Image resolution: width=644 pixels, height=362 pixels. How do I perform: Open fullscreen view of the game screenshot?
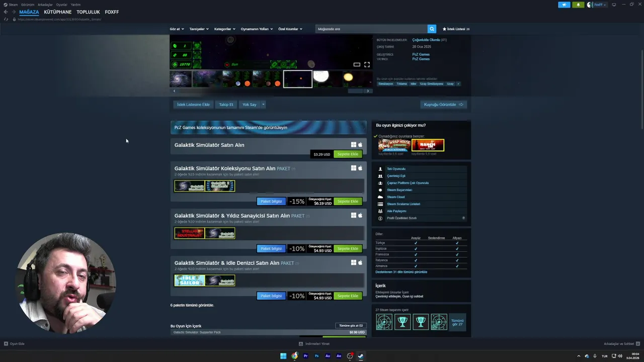pos(367,64)
